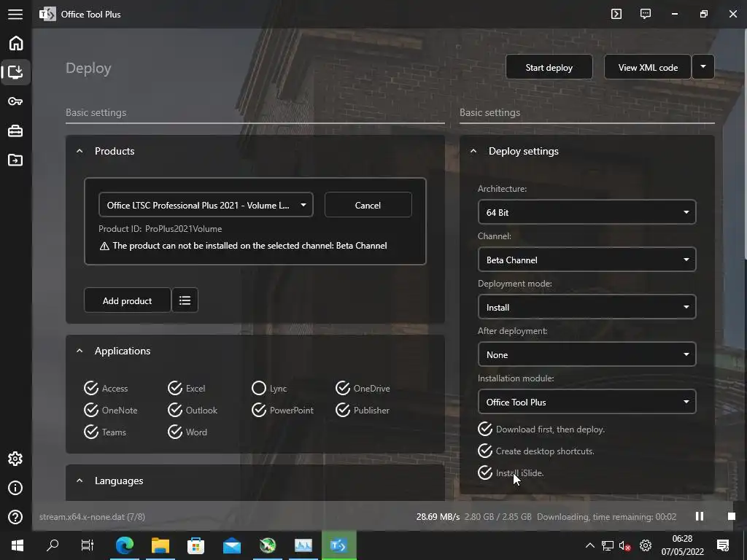Screen dimensions: 747x560
Task: Open the Installation module dropdown
Action: click(587, 402)
